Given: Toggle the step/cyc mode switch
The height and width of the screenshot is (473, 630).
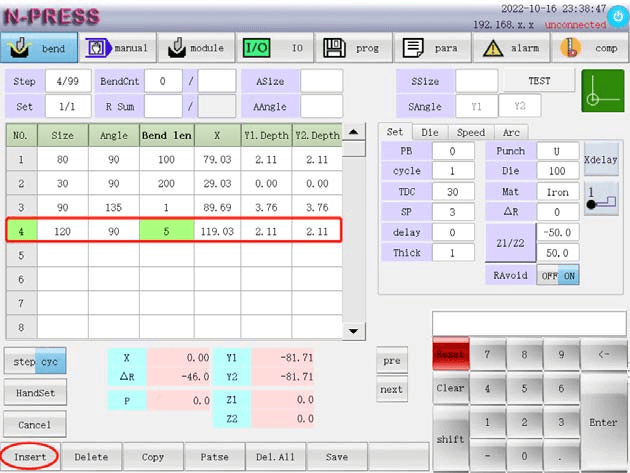Looking at the screenshot, I should (38, 360).
